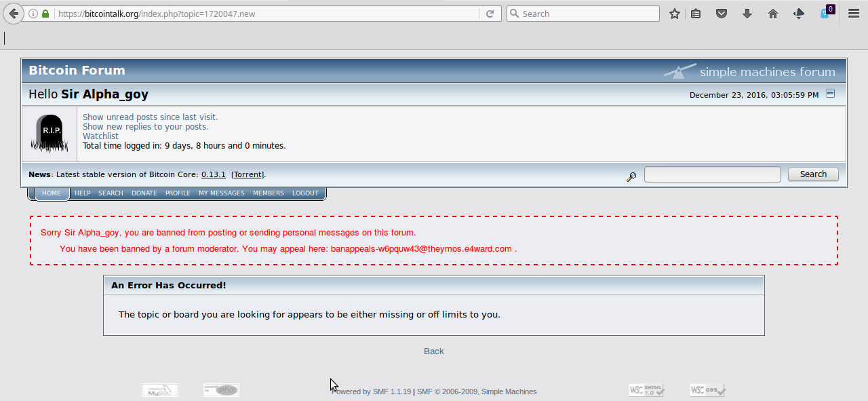
Task: Click the Total time logged in text
Action: pyautogui.click(x=184, y=146)
